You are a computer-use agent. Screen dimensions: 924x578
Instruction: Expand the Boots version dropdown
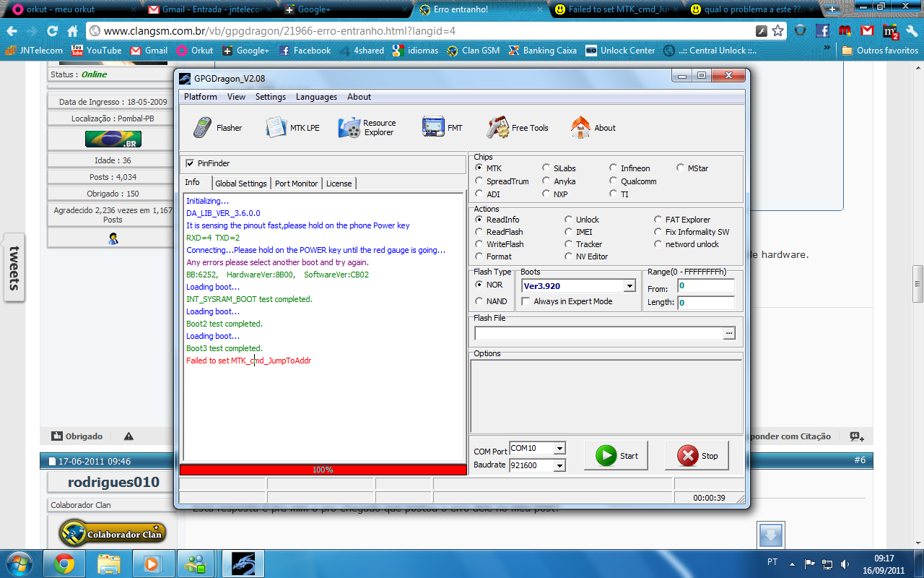629,286
